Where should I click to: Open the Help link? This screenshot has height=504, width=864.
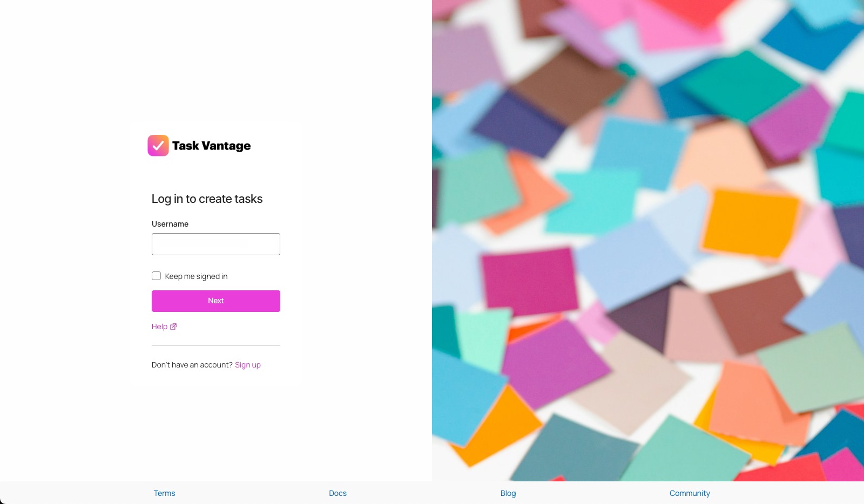159,326
